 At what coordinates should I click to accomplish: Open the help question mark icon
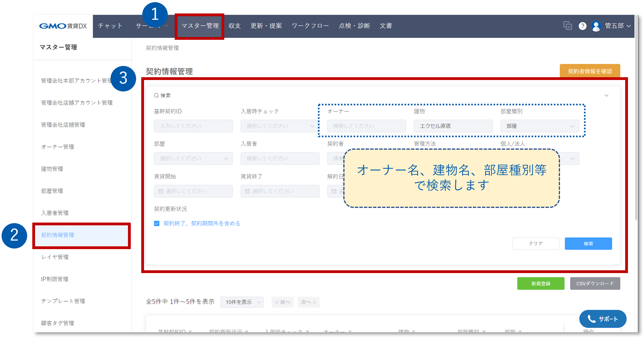583,26
